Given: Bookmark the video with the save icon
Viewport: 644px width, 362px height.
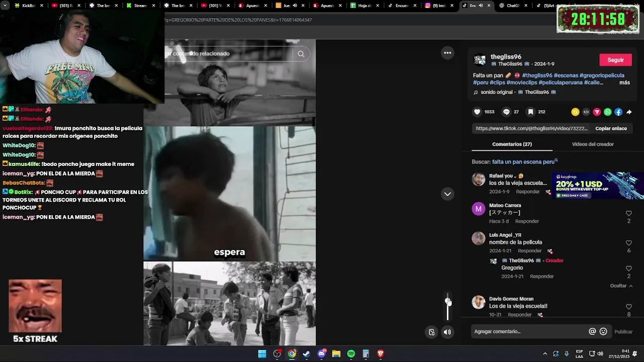Looking at the screenshot, I should point(530,112).
